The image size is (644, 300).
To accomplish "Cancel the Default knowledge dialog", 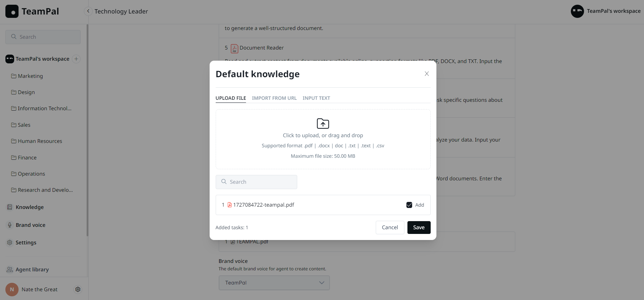I will [x=390, y=228].
